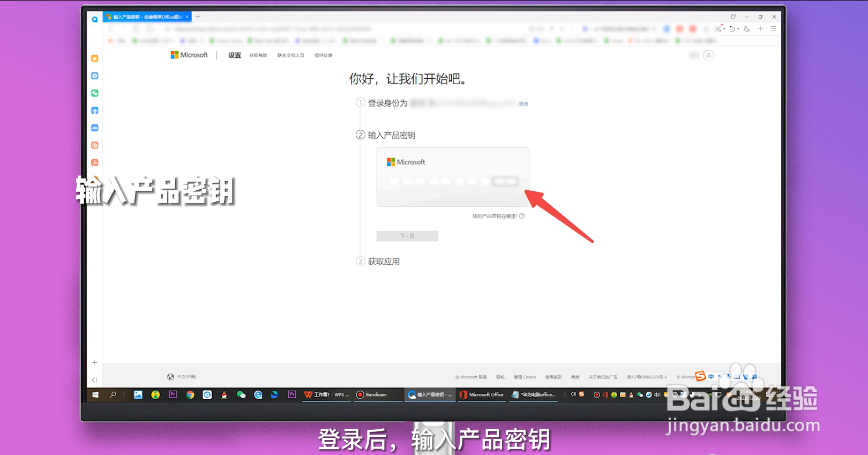Image resolution: width=868 pixels, height=455 pixels.
Task: Collapse the browser sidebar arrow
Action: coord(94,380)
